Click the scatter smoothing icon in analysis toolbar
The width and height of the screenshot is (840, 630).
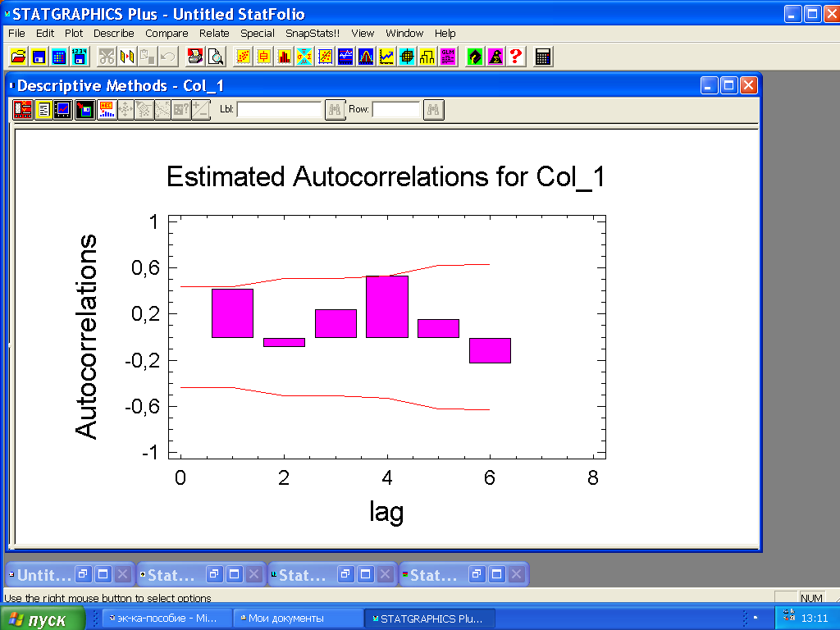coord(162,110)
